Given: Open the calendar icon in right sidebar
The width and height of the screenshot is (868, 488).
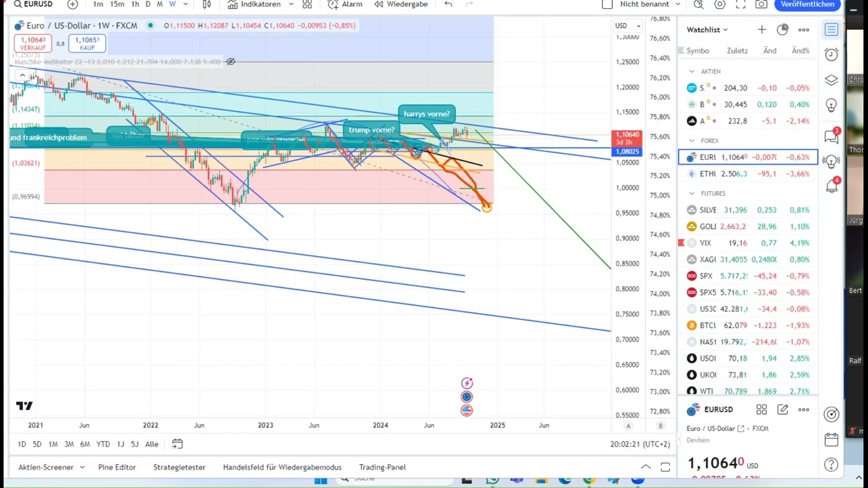Looking at the screenshot, I should click(831, 440).
